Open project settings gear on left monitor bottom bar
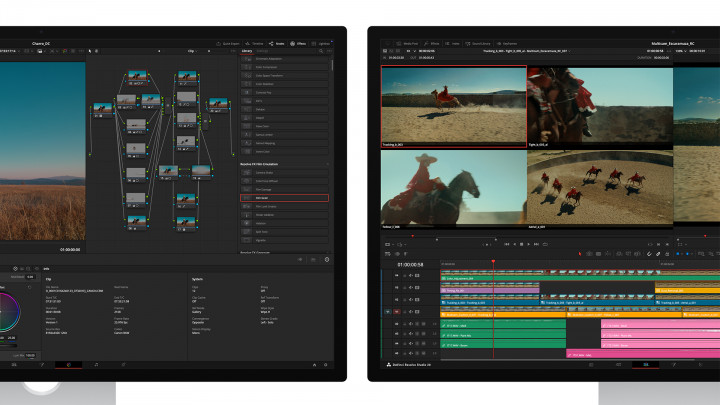The height and width of the screenshot is (405, 720). pos(326,365)
